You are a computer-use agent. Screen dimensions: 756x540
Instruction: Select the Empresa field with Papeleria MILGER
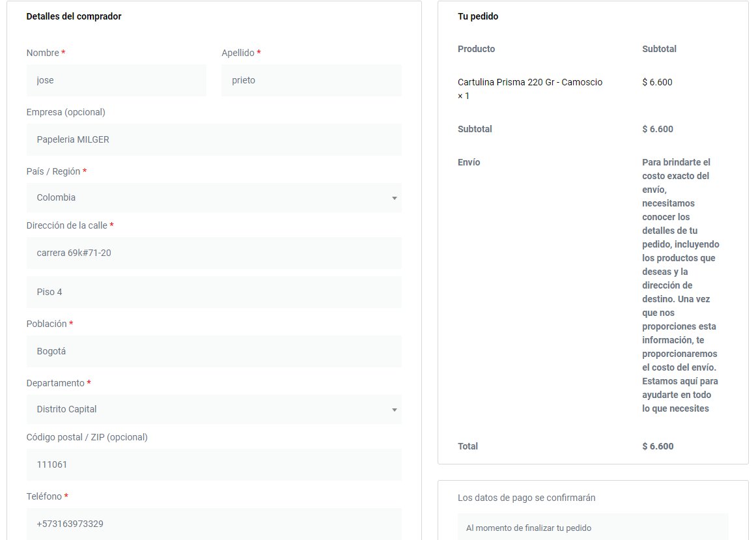point(214,139)
